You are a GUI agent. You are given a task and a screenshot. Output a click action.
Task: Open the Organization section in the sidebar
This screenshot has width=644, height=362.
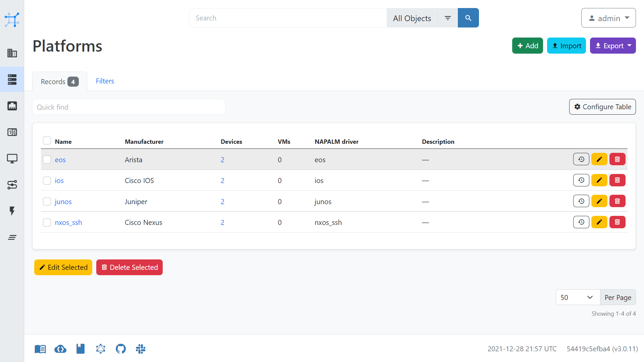tap(12, 53)
